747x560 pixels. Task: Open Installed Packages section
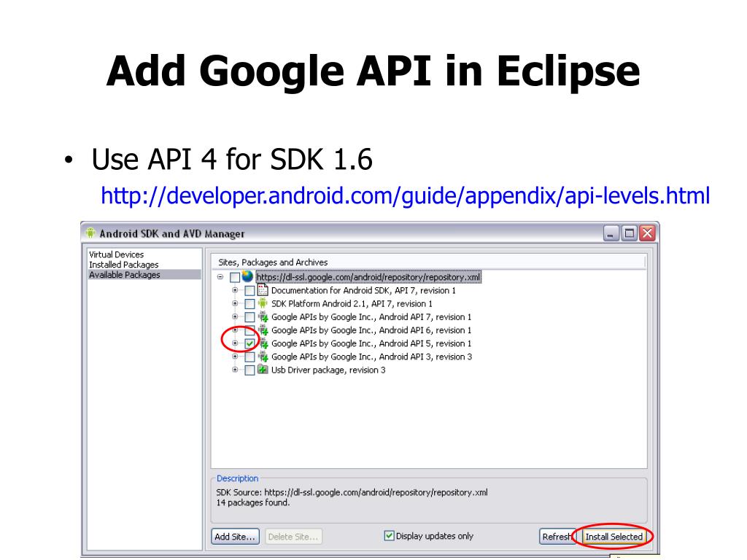point(124,265)
